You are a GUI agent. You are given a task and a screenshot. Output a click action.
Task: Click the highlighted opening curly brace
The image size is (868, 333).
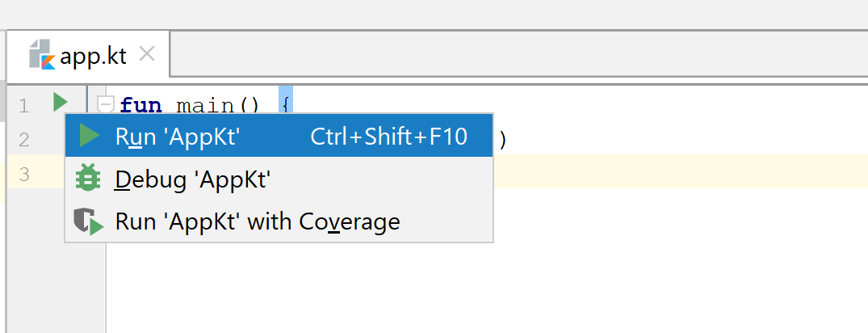tap(286, 104)
